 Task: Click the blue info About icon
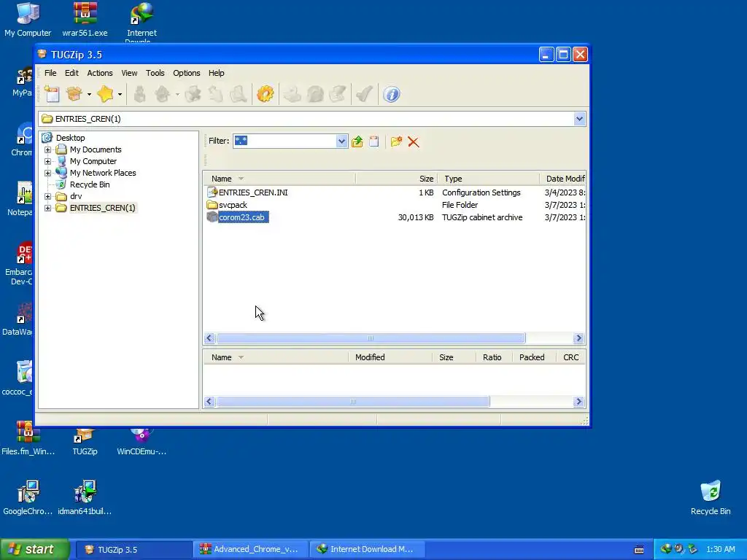click(391, 94)
